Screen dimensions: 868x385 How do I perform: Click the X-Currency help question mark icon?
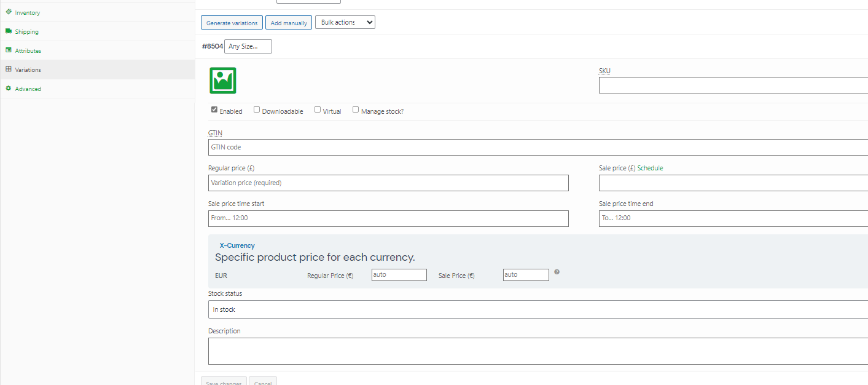tap(557, 272)
